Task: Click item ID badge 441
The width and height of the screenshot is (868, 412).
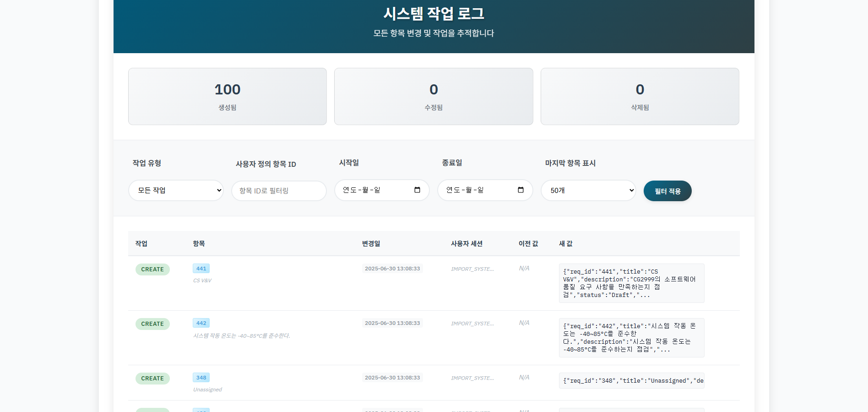Action: tap(201, 269)
